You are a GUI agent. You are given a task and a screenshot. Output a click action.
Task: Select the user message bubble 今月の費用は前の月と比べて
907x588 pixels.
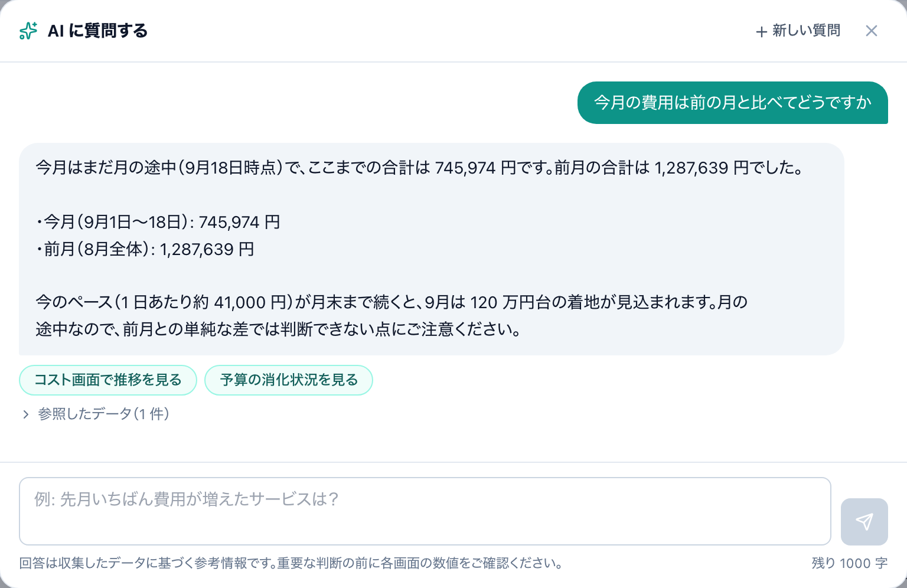[x=733, y=103]
